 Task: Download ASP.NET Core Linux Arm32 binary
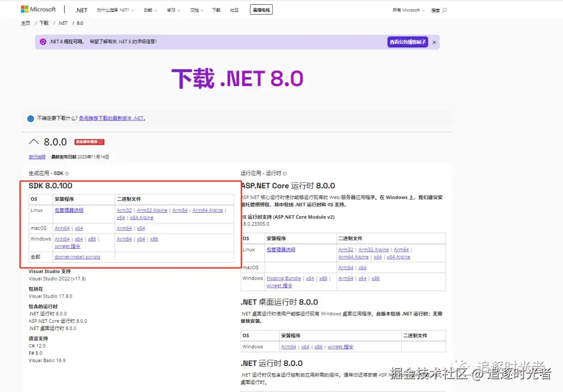click(x=346, y=250)
